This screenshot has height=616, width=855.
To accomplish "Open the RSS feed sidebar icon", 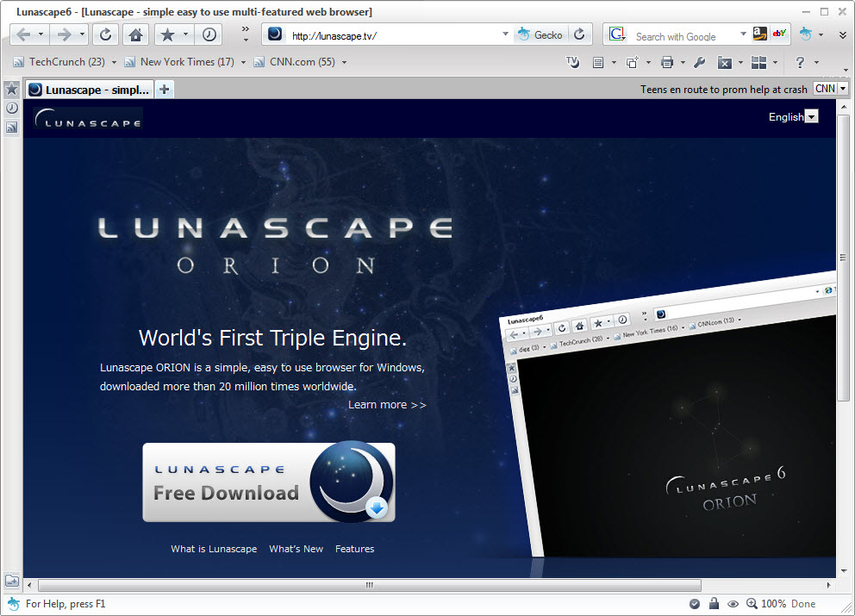I will coord(11,128).
